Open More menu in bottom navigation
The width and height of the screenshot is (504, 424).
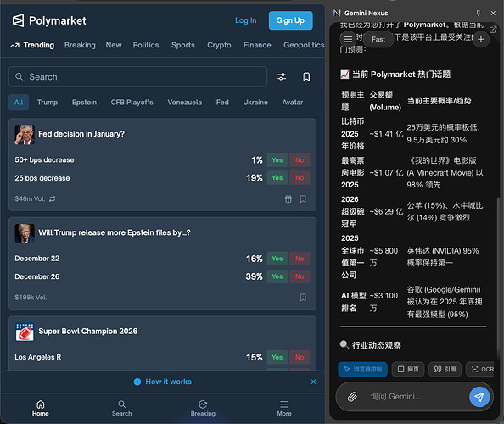point(284,408)
